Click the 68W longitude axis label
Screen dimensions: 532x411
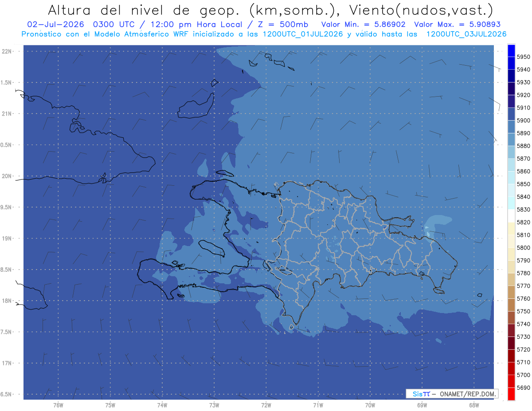pyautogui.click(x=474, y=405)
